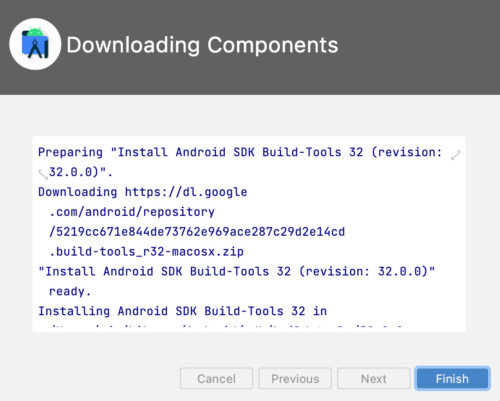Screen dimensions: 500x401
Task: Click the '"Install Android SDK Build-Tools 32 (revision: 32.0.0)"' line
Action: tap(237, 271)
